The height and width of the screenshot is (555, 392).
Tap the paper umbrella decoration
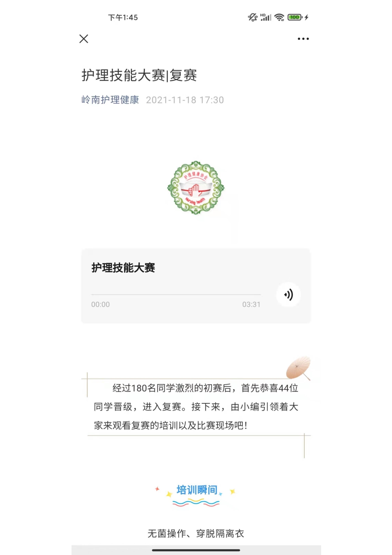point(298,368)
